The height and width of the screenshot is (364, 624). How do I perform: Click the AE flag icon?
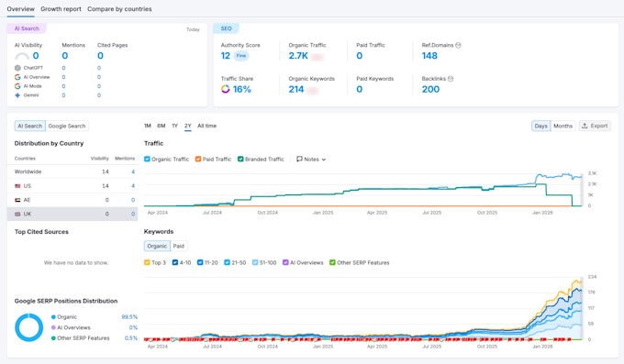17,200
